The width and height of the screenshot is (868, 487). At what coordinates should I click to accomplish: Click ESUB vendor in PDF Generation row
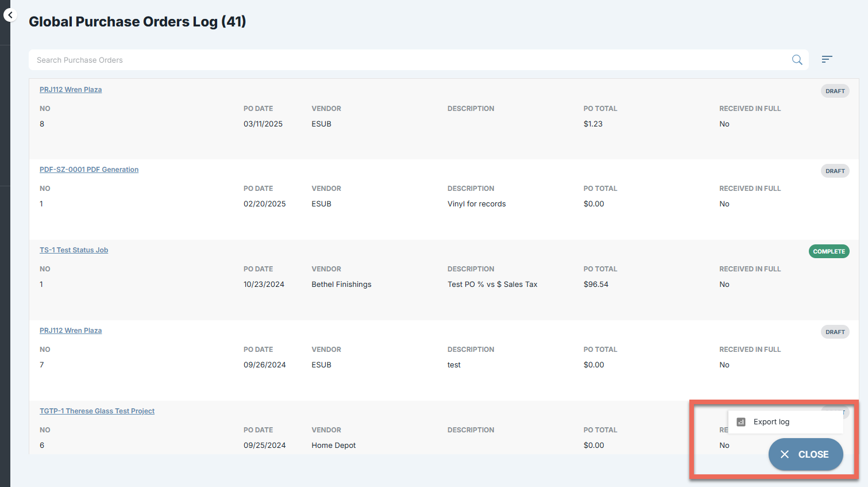coord(322,204)
